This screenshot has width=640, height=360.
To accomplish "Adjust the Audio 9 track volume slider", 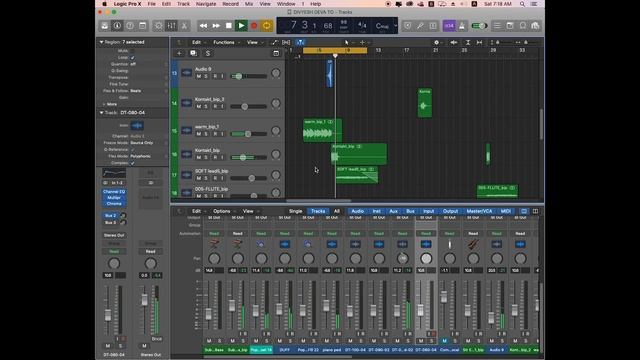I will coord(248,76).
